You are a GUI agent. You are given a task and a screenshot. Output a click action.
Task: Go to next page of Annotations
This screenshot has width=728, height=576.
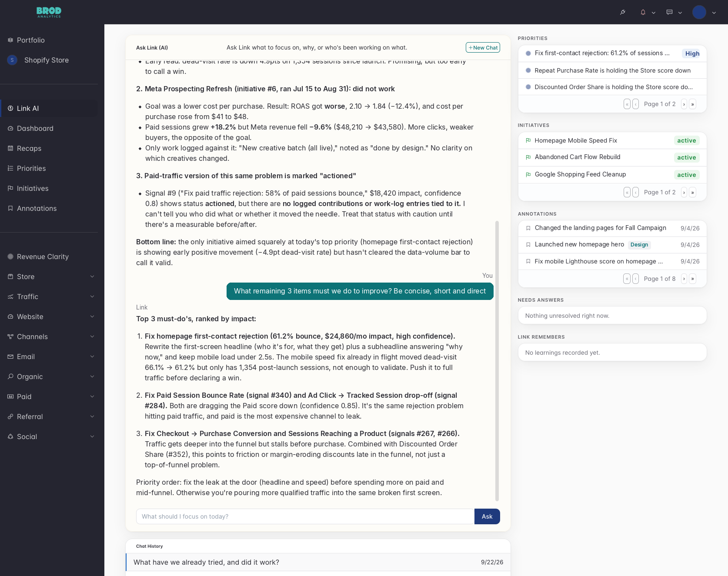point(684,279)
